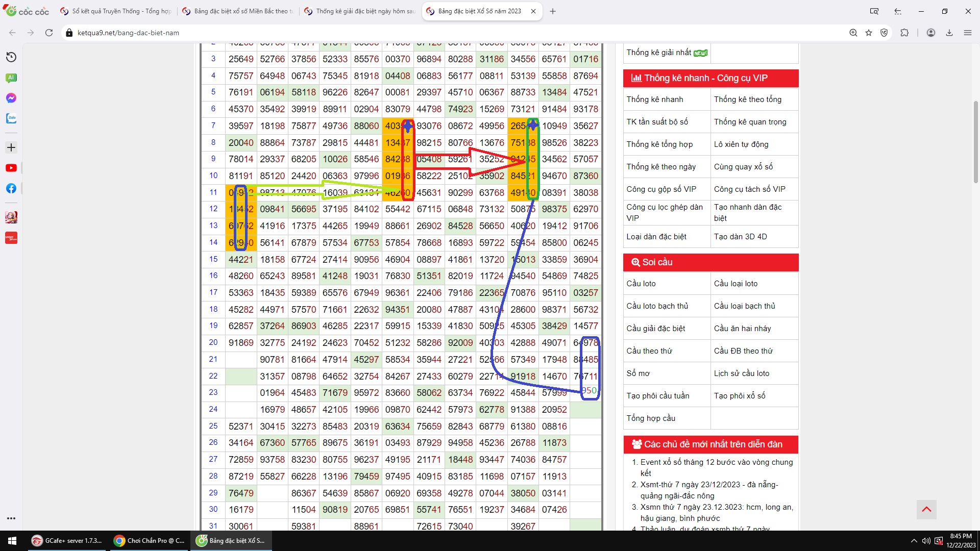Open the Cầu loto bạch thủ link

[x=657, y=306]
